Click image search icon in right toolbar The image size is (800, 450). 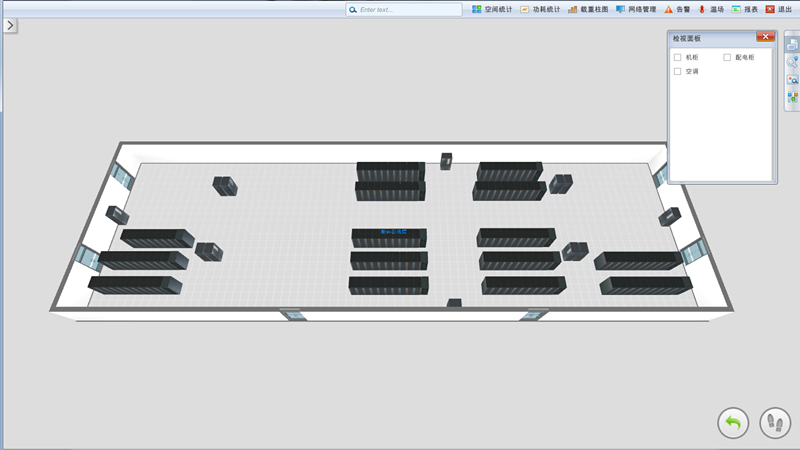coord(792,79)
